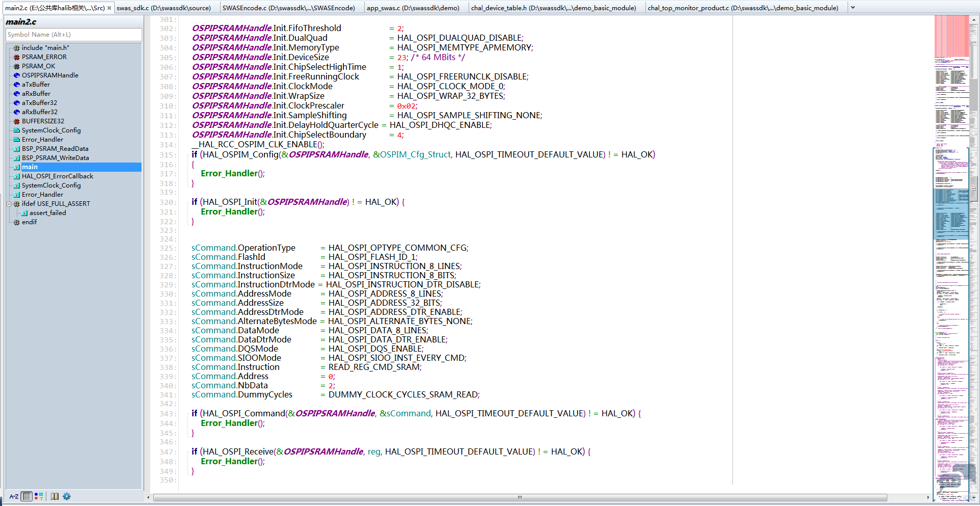The height and width of the screenshot is (506, 980).
Task: Select the assert_failed symbol entry
Action: (47, 213)
